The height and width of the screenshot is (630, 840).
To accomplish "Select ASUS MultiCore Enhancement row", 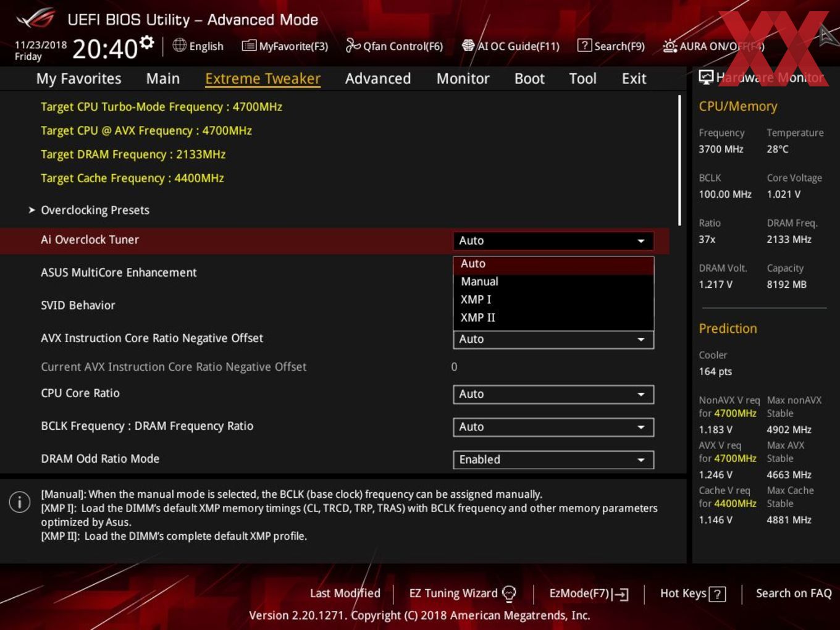I will click(x=119, y=272).
